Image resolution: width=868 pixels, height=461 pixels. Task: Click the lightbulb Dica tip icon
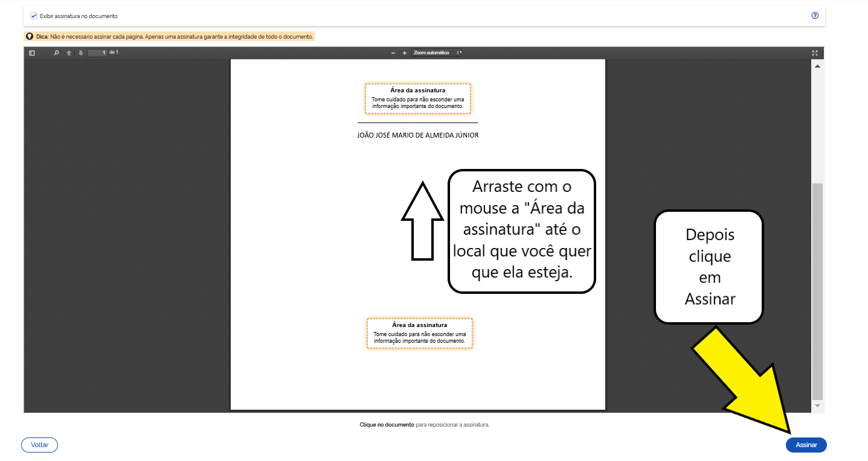30,37
